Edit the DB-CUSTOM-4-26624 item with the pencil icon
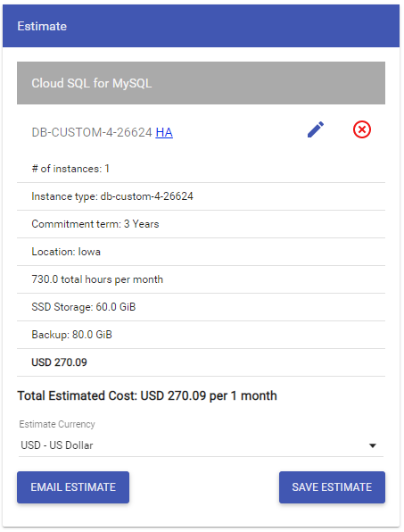The width and height of the screenshot is (404, 532). [x=316, y=129]
